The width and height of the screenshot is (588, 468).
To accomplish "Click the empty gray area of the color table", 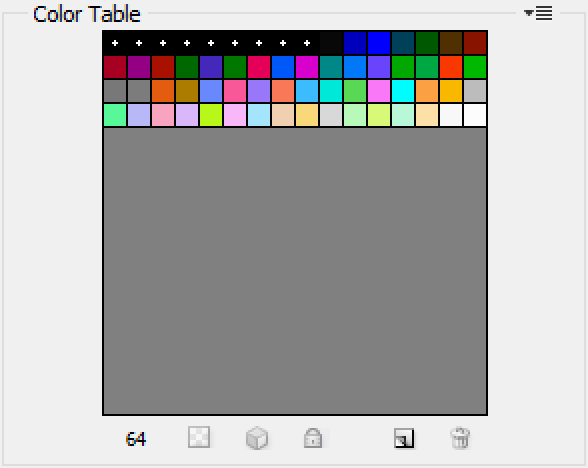I will coord(295,271).
